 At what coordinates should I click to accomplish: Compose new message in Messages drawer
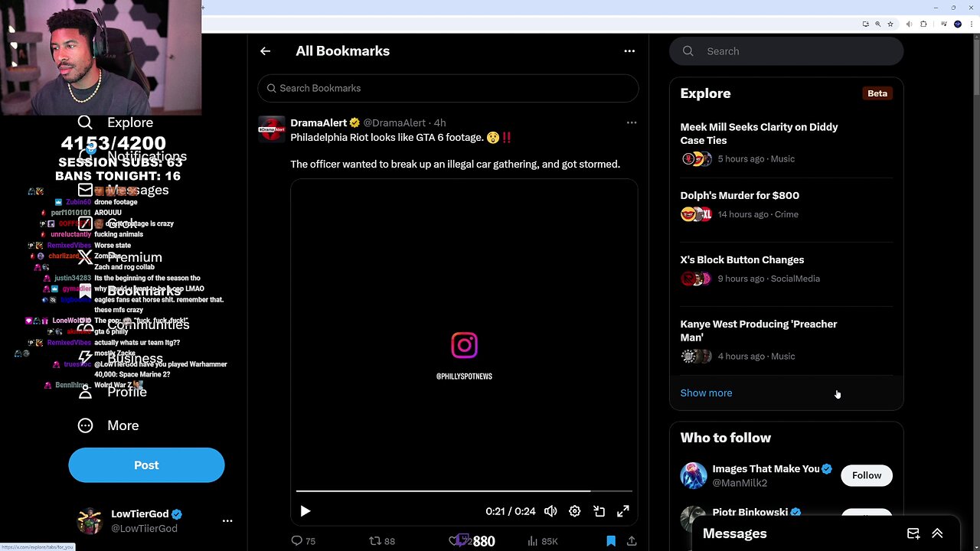coord(913,533)
